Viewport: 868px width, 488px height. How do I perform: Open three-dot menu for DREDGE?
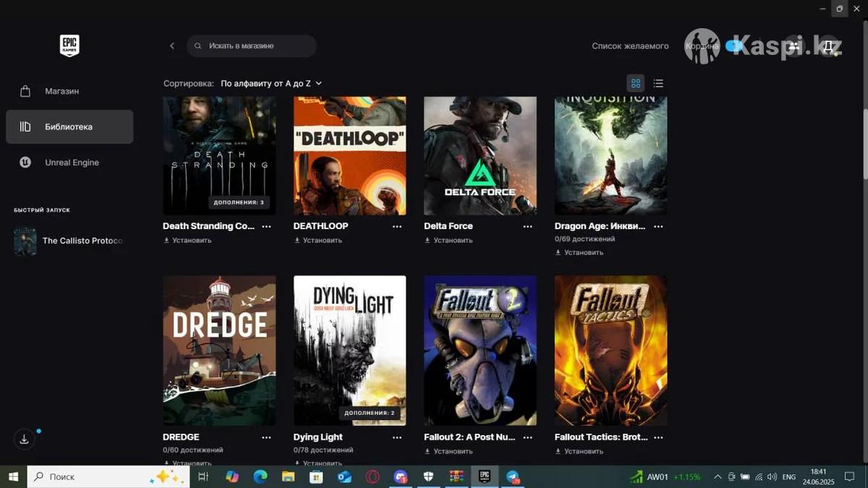point(266,437)
